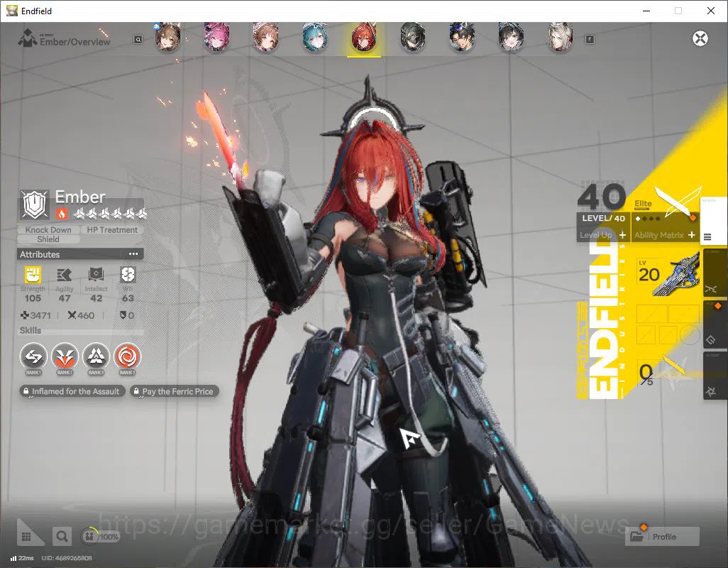Image resolution: width=728 pixels, height=568 pixels.
Task: Click the magnifier search icon
Action: [x=62, y=537]
